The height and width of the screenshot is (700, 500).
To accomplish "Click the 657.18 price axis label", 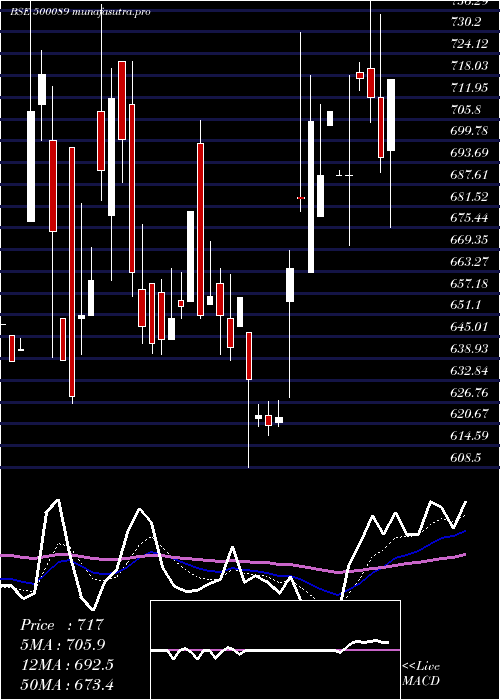I will click(x=469, y=283).
